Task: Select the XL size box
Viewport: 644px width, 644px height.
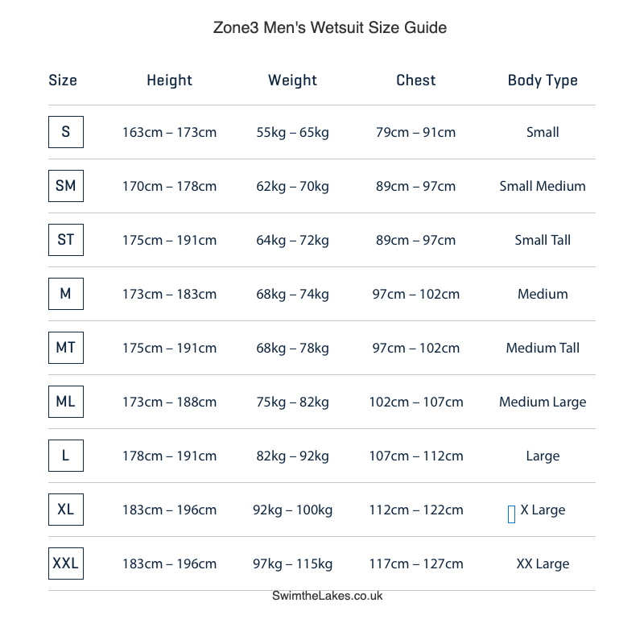Action: point(66,510)
